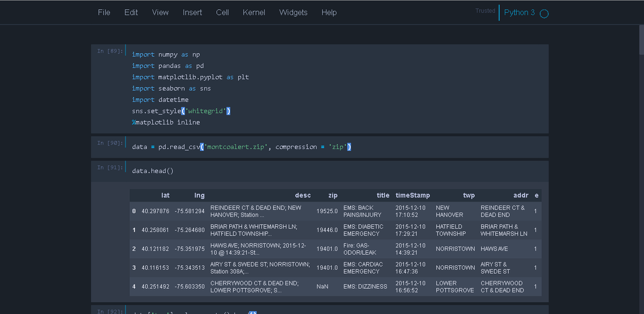Click the latitude value 40.297876
The height and width of the screenshot is (314, 644).
click(x=156, y=211)
